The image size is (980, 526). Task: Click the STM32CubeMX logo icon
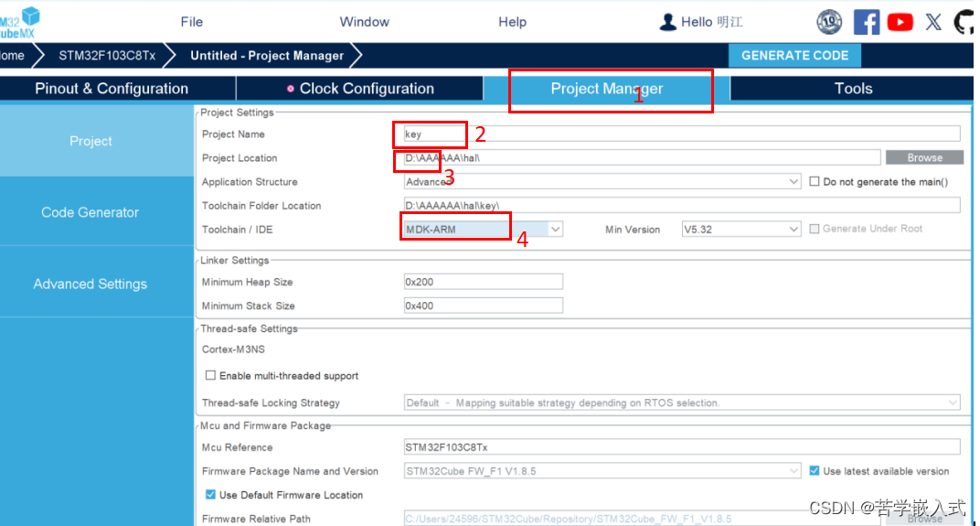[x=20, y=22]
